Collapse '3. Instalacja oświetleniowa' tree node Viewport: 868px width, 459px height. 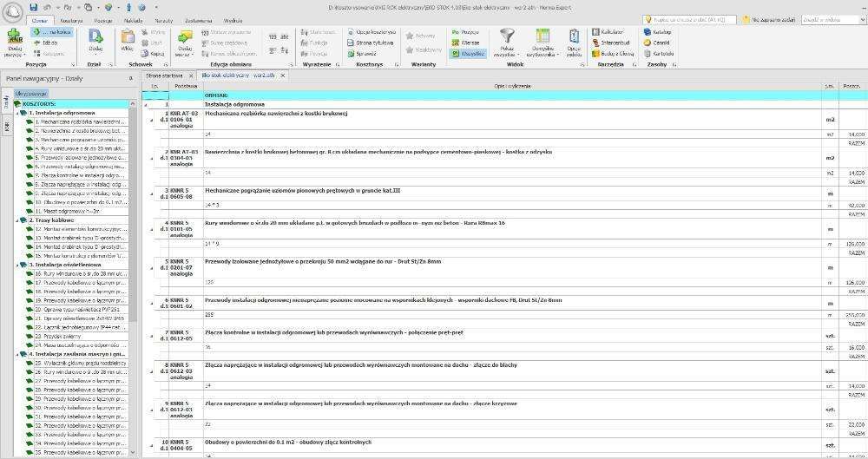click(17, 265)
